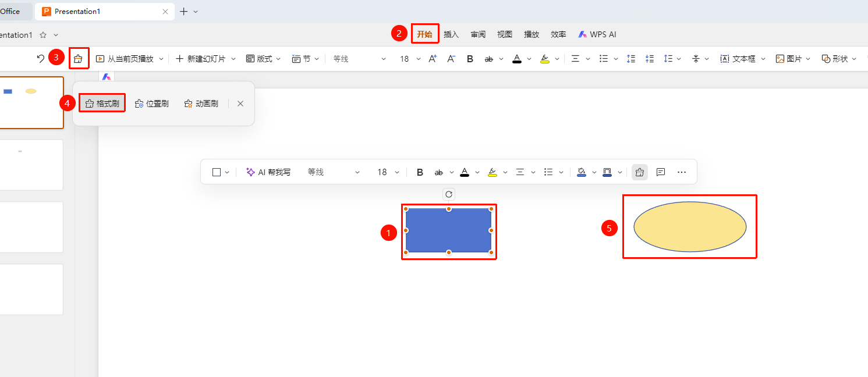Click the rotate handle above the blue rectangle
This screenshot has height=377, width=868.
point(449,194)
